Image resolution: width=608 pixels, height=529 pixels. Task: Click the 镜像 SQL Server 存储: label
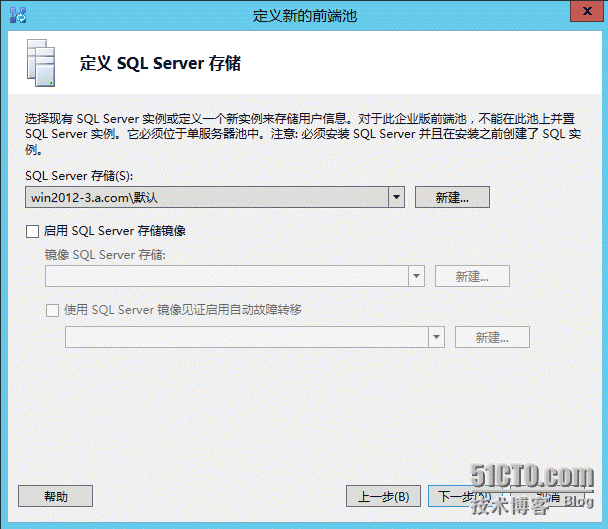tap(105, 255)
